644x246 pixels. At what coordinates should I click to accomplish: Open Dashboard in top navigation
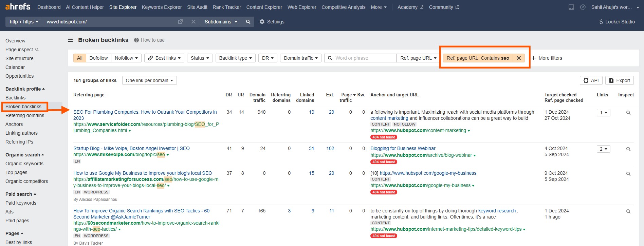(x=49, y=7)
